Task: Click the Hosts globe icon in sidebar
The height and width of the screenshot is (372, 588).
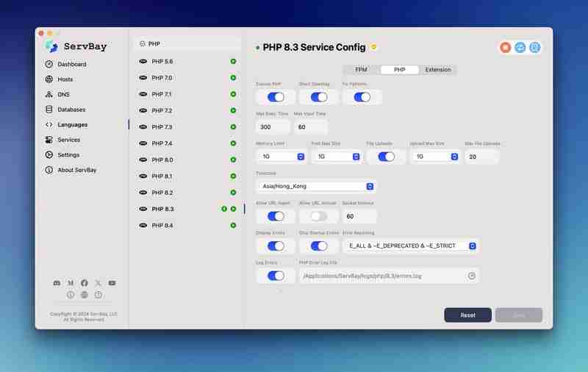Action: tap(49, 79)
